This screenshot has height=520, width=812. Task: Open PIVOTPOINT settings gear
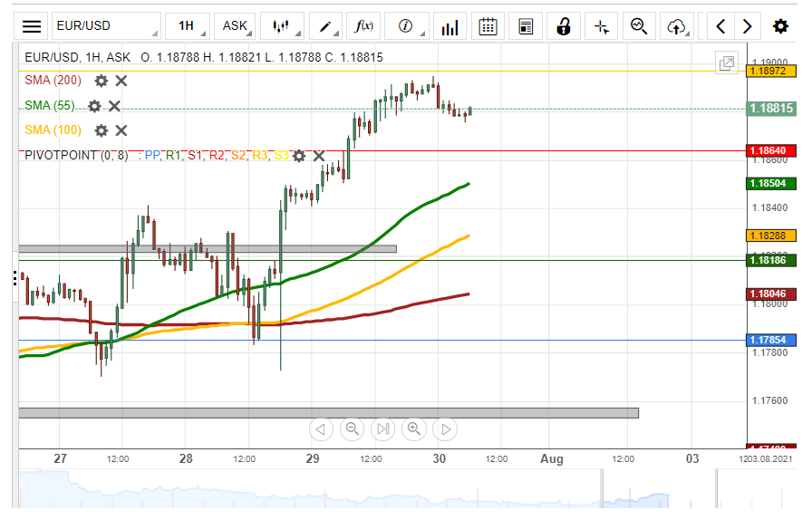tap(299, 156)
